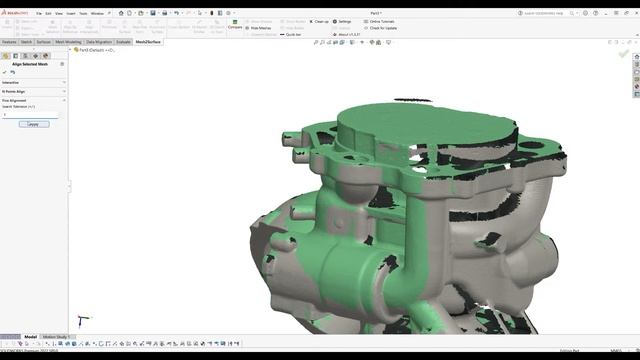Open Mesh2Surface Settings
This screenshot has height=360, width=640.
(342, 22)
